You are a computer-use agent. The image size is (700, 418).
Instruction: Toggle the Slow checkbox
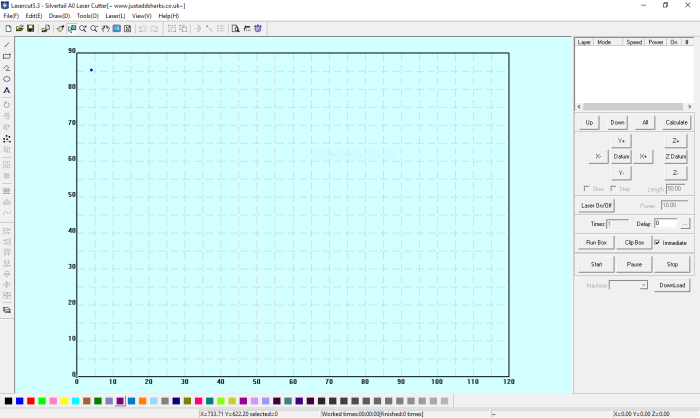tap(586, 188)
